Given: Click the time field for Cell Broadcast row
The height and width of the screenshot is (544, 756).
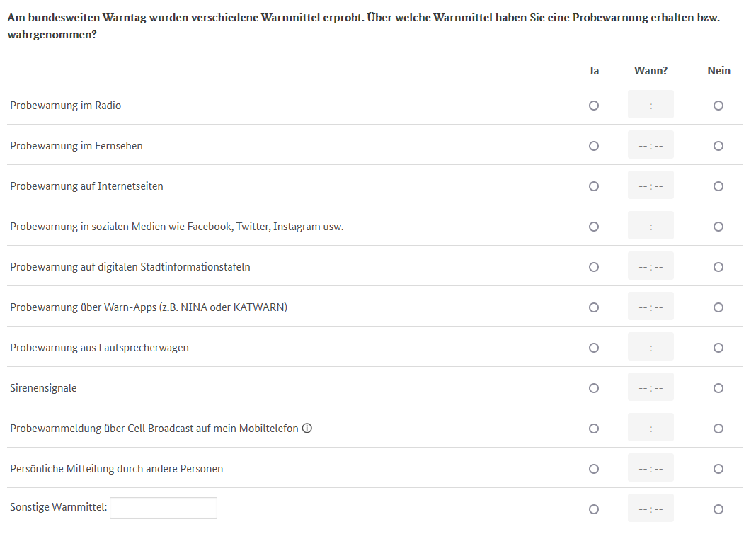Looking at the screenshot, I should tap(650, 427).
